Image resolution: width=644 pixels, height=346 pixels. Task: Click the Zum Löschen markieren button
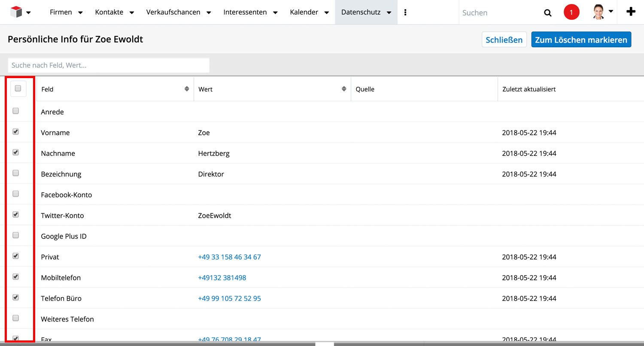point(581,40)
